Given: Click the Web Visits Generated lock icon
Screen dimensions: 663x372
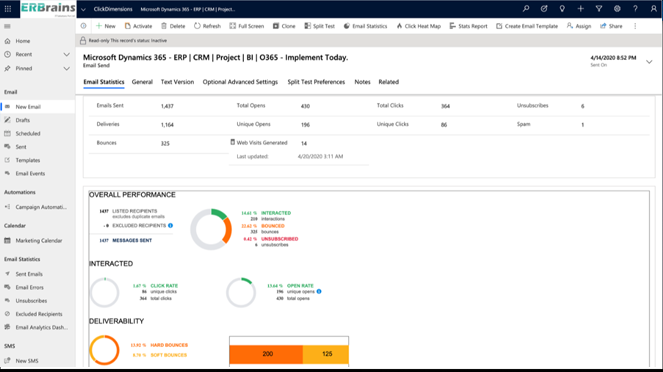Looking at the screenshot, I should click(233, 142).
